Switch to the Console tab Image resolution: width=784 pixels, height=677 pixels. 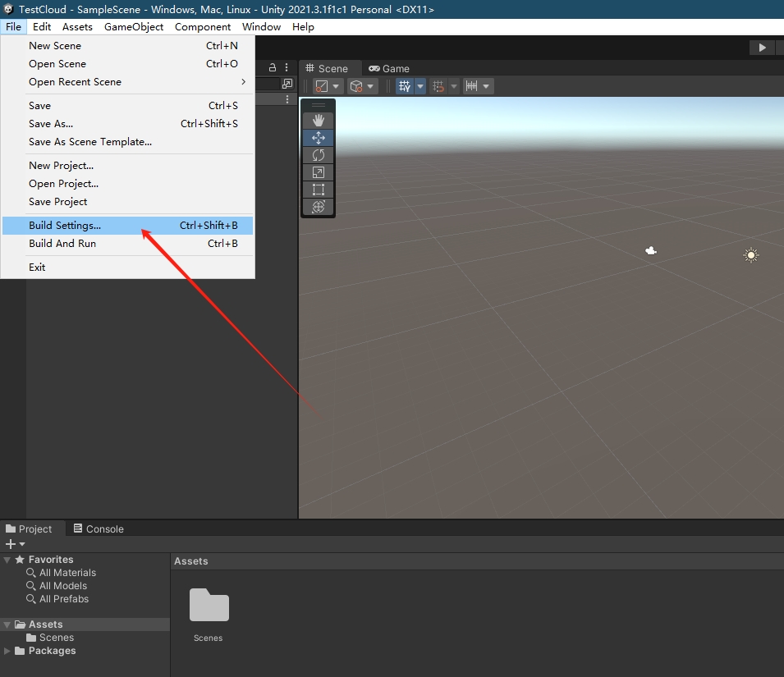[x=99, y=528]
